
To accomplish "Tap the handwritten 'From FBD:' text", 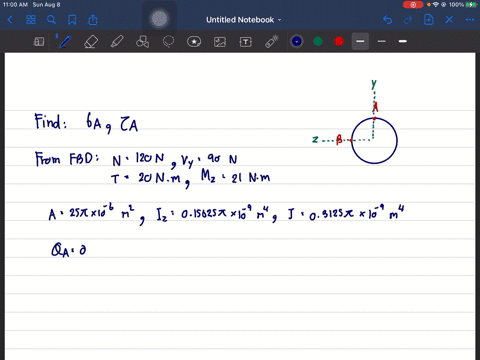I will 67,159.
